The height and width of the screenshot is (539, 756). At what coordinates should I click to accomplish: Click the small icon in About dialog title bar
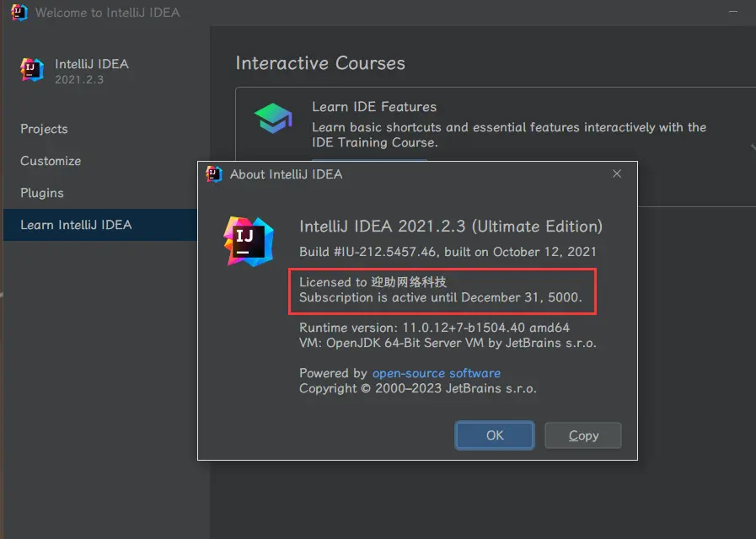point(214,174)
